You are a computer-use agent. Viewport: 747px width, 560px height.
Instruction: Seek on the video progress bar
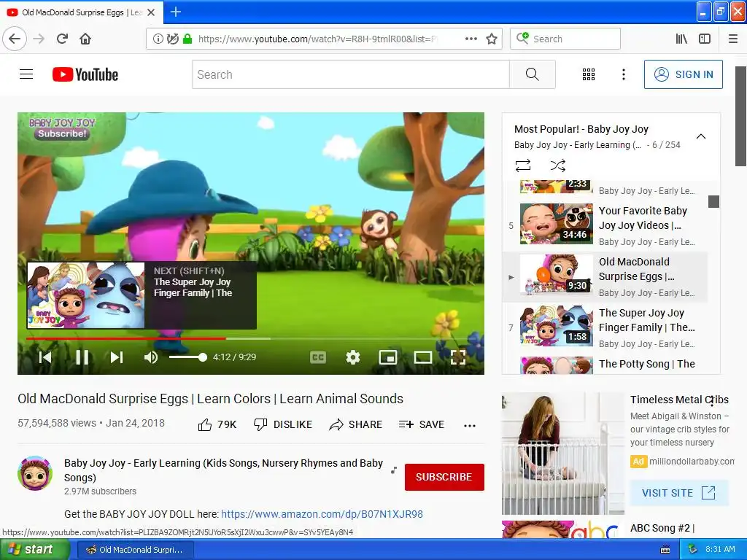tap(251, 338)
